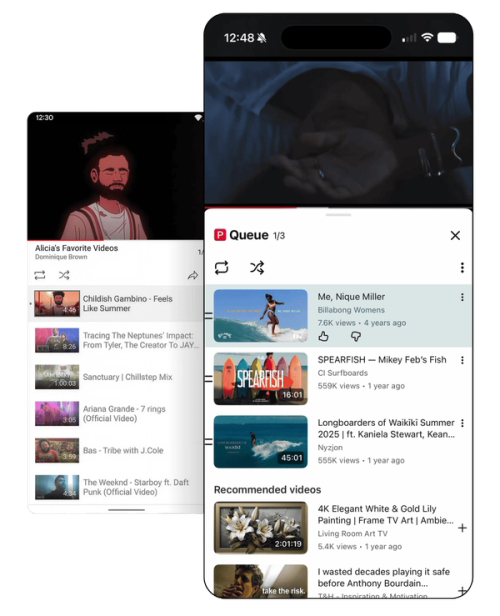Click the CI Surfboards channel name

click(x=342, y=373)
